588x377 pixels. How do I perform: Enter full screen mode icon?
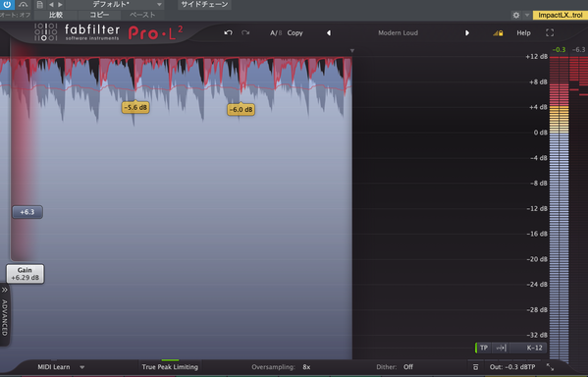point(550,33)
